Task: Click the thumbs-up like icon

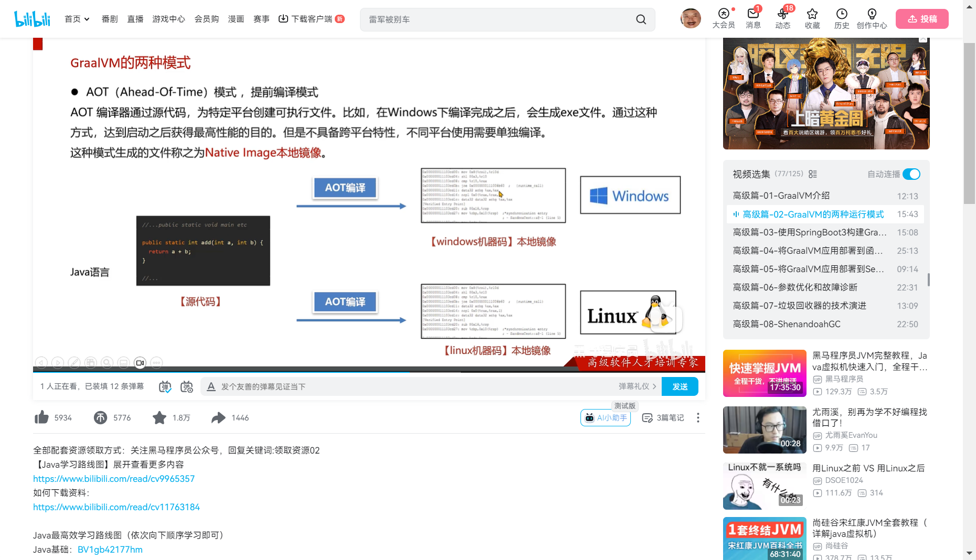Action: point(41,417)
